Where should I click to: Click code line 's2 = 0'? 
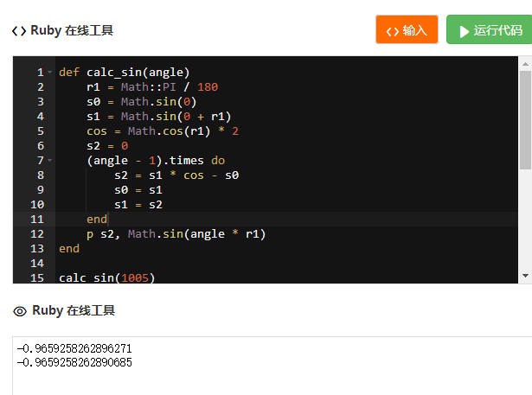(x=107, y=146)
